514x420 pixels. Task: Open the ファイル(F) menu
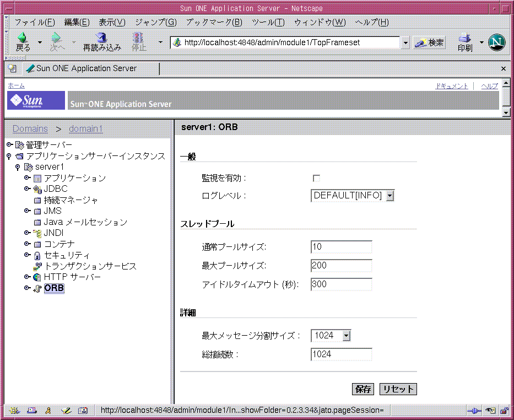pos(35,22)
